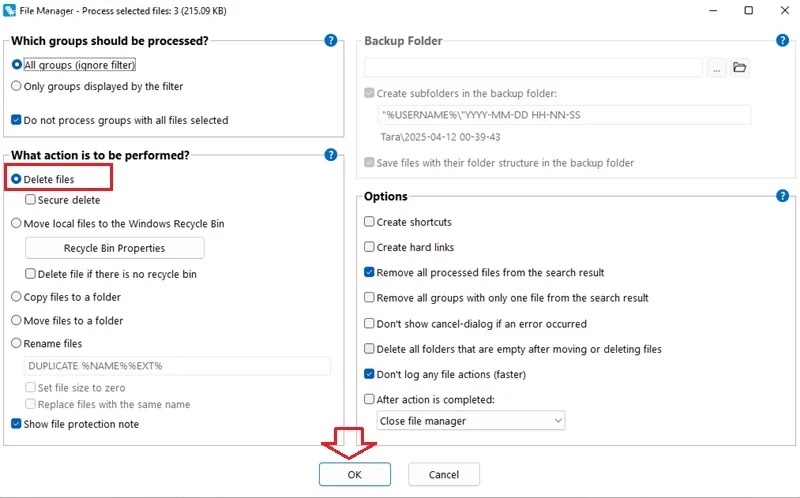Uncheck 'Don't log any file actions (faster)'
800x498 pixels.
[x=369, y=374]
